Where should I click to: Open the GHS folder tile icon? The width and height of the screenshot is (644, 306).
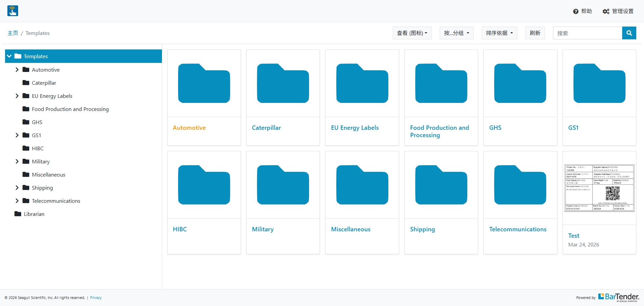(x=520, y=83)
